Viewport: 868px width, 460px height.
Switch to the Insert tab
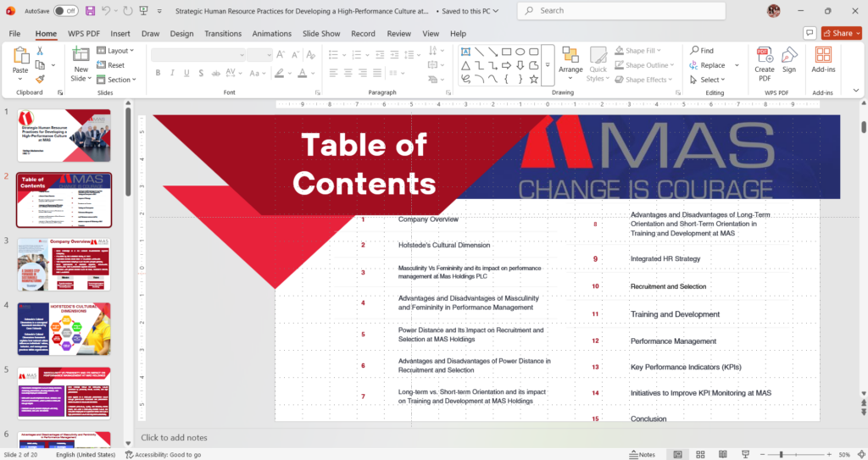tap(120, 33)
